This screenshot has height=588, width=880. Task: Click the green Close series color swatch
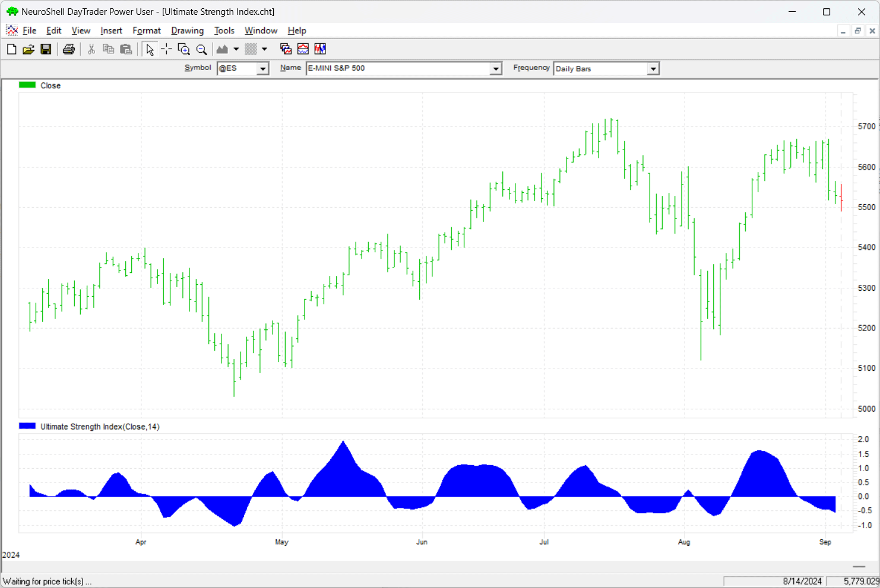[x=27, y=85]
